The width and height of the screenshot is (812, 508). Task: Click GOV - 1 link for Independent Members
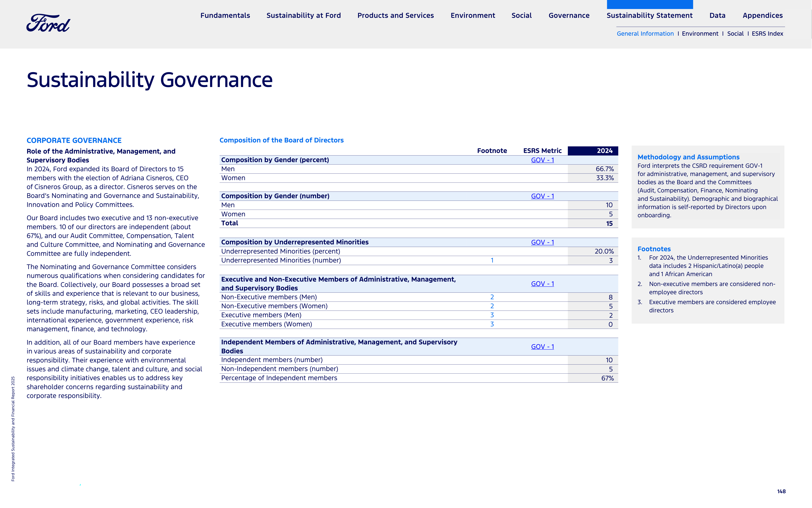click(x=542, y=347)
